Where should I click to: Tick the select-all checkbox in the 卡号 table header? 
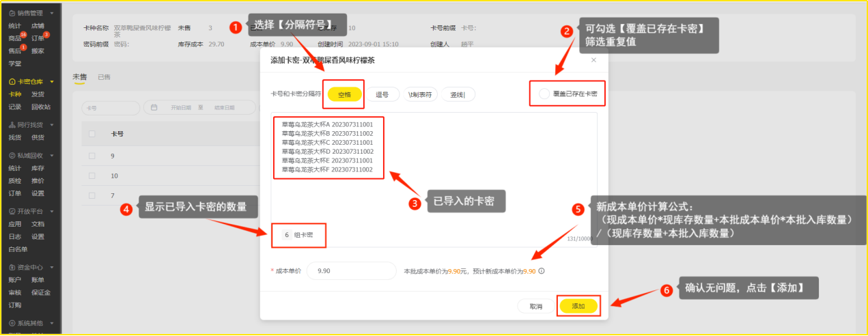click(x=92, y=134)
